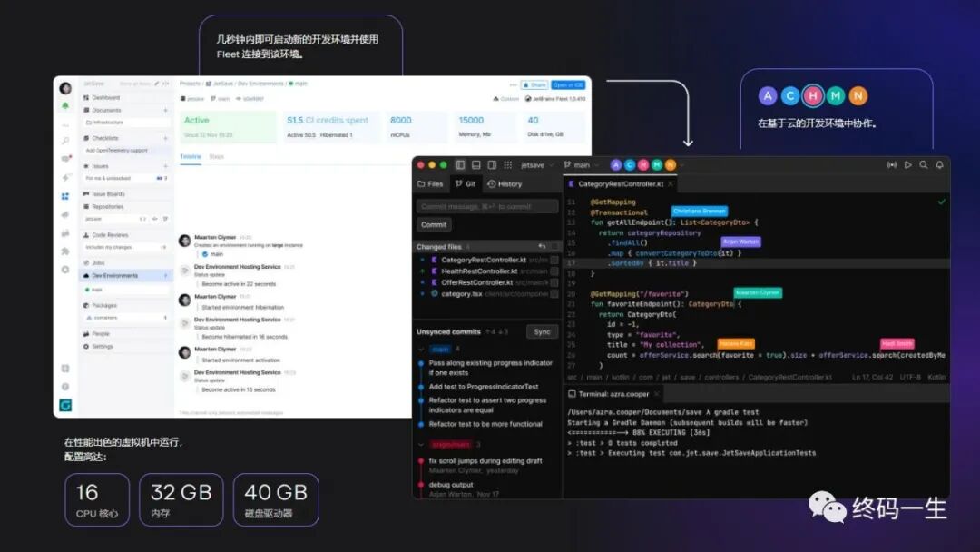Open chat icon with red badge in Space

coord(65,159)
